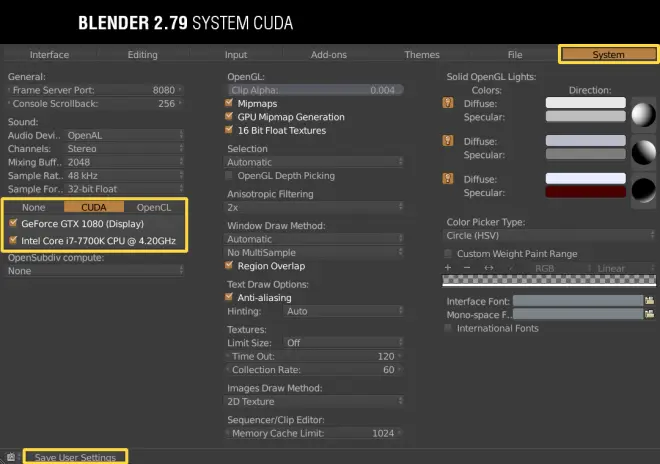Disable text Anti-aliasing
The width and height of the screenshot is (660, 464).
click(229, 297)
